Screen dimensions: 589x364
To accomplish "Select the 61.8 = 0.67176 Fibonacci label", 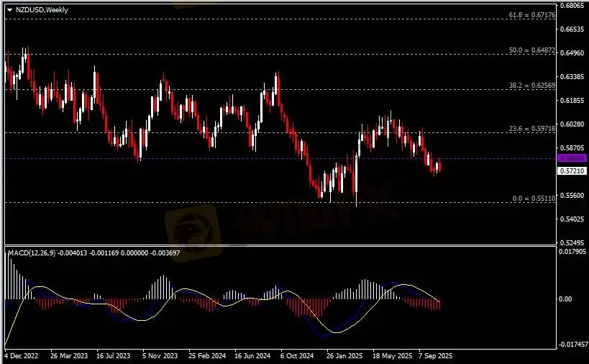I will point(531,15).
